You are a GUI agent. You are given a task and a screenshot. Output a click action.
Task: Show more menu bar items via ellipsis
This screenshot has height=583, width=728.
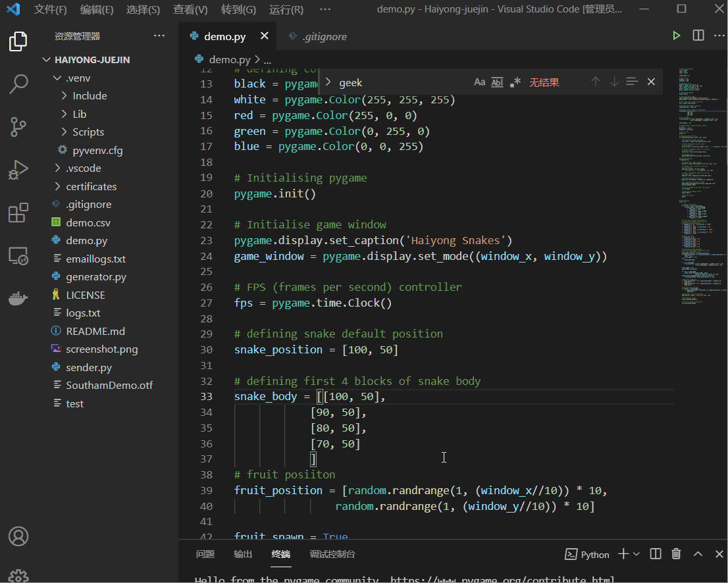pos(325,9)
